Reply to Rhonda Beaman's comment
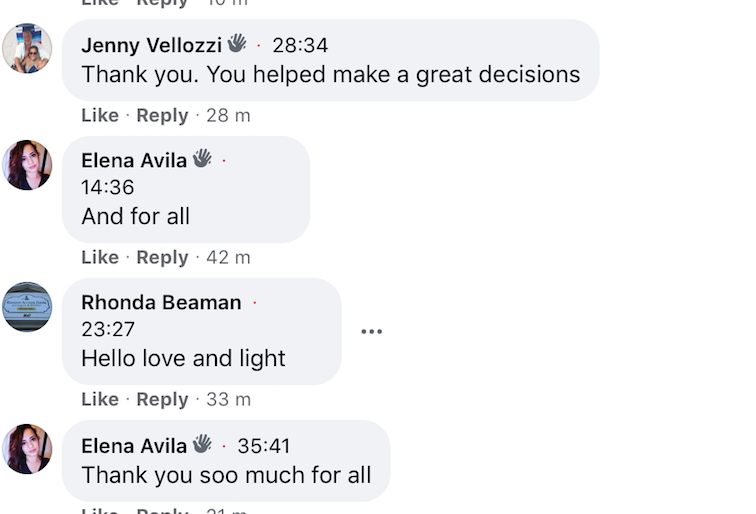The image size is (756, 514). click(162, 399)
